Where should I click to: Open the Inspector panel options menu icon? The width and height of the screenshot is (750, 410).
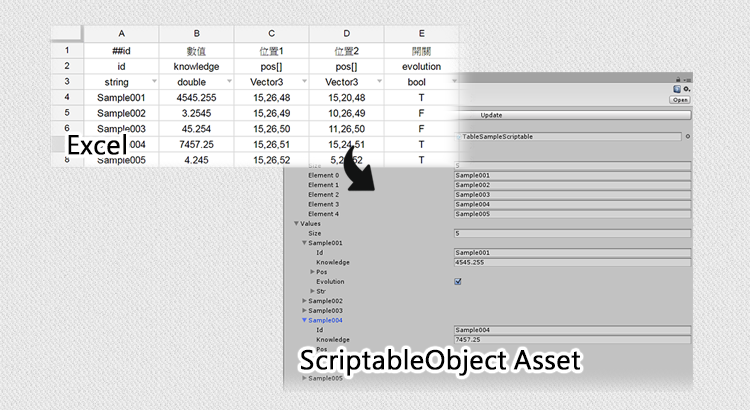[x=687, y=80]
